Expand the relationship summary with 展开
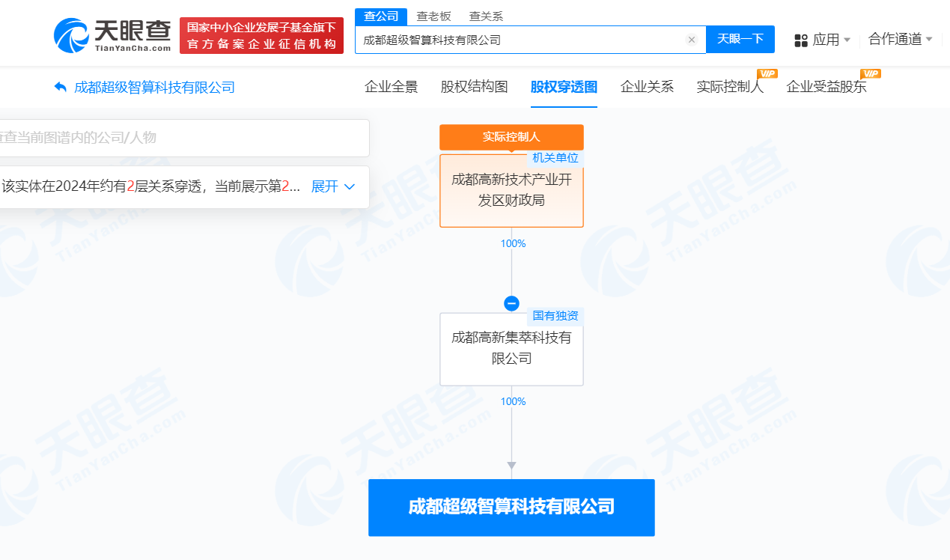This screenshot has width=950, height=560. pyautogui.click(x=332, y=186)
